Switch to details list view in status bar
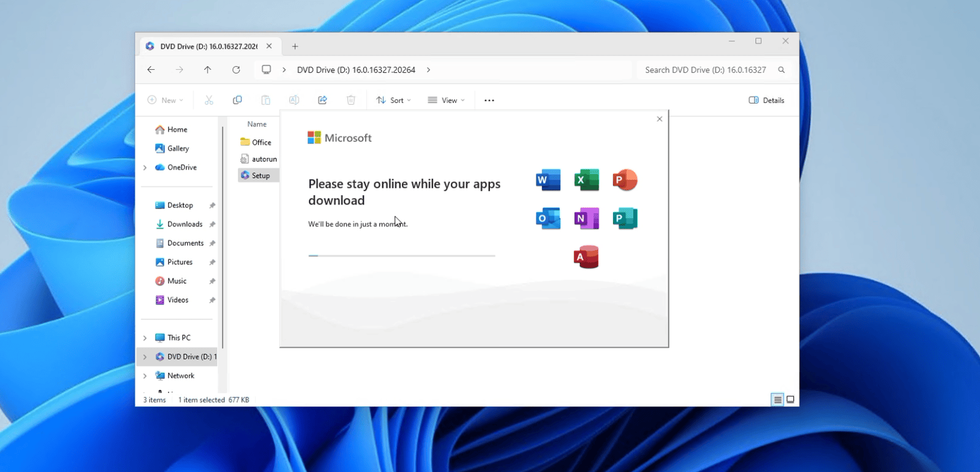The height and width of the screenshot is (472, 980). coord(777,400)
